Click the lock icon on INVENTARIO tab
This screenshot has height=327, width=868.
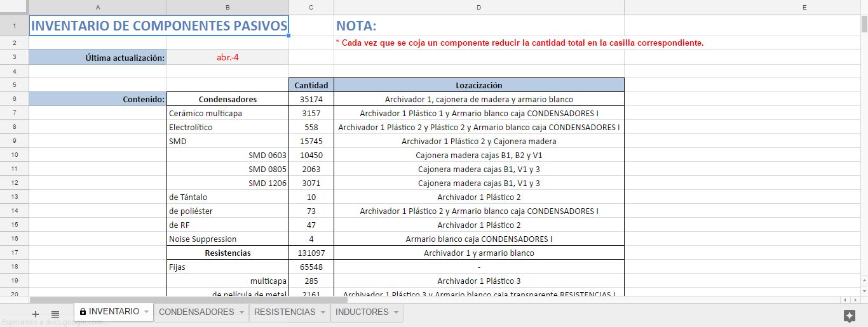click(83, 312)
